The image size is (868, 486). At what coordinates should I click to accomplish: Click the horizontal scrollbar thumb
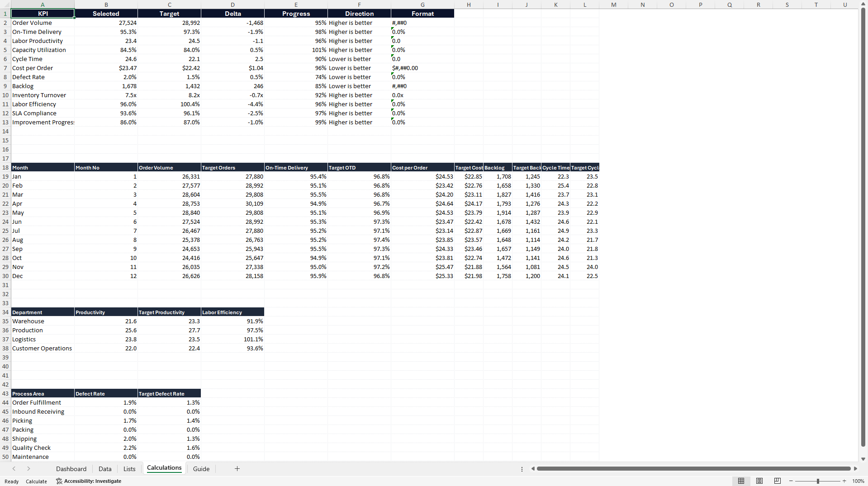[x=694, y=469]
